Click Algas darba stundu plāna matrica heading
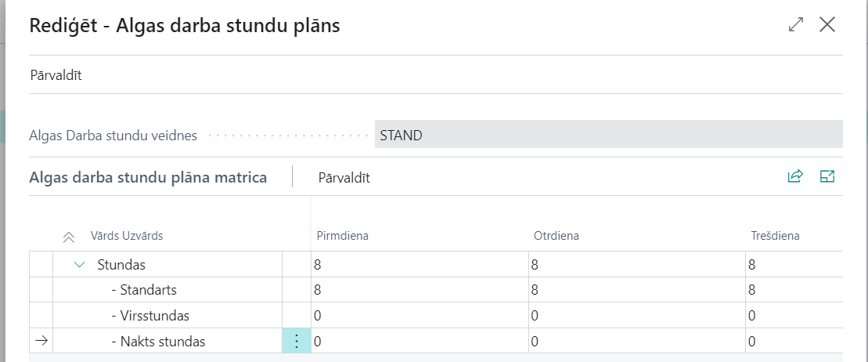 coord(148,178)
